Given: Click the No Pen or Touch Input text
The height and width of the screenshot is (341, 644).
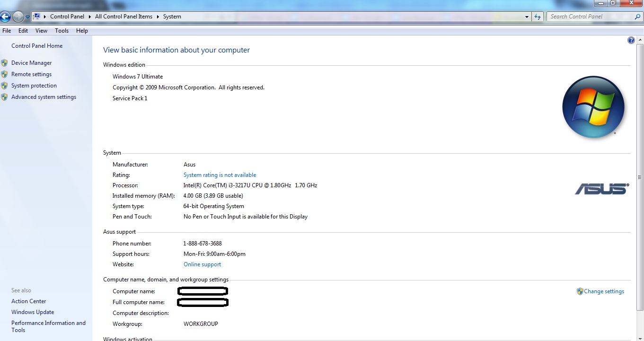Looking at the screenshot, I should tap(246, 217).
